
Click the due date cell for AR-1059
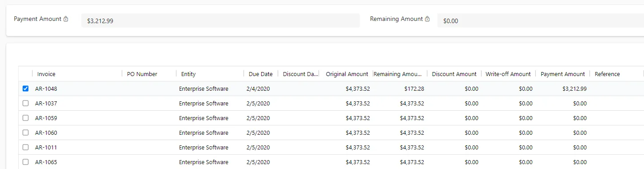click(258, 118)
